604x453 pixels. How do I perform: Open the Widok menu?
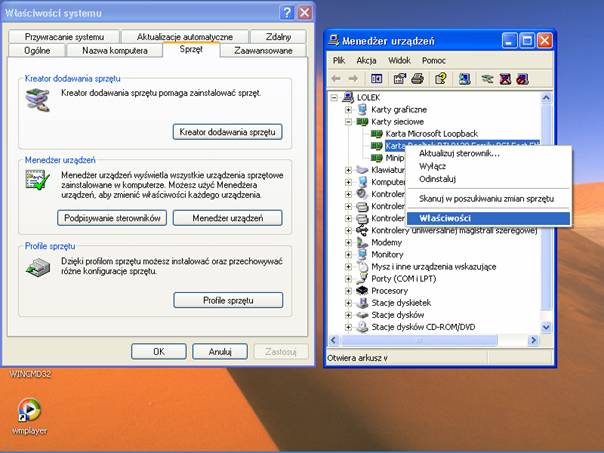coord(399,60)
